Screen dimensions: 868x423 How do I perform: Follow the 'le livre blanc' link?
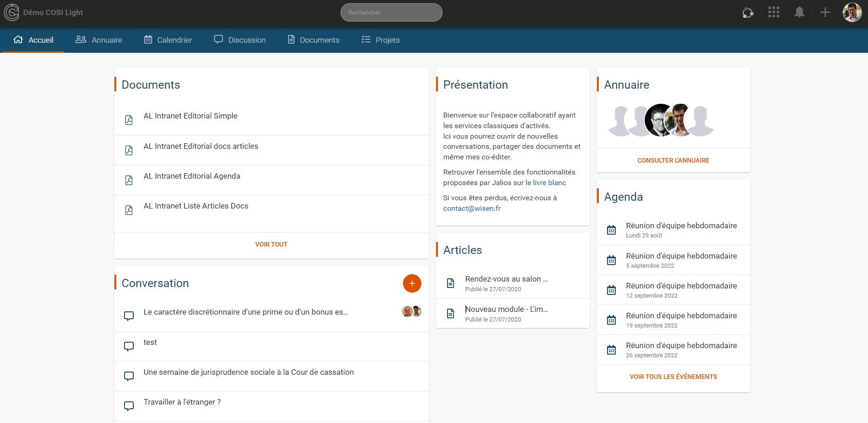click(x=545, y=182)
